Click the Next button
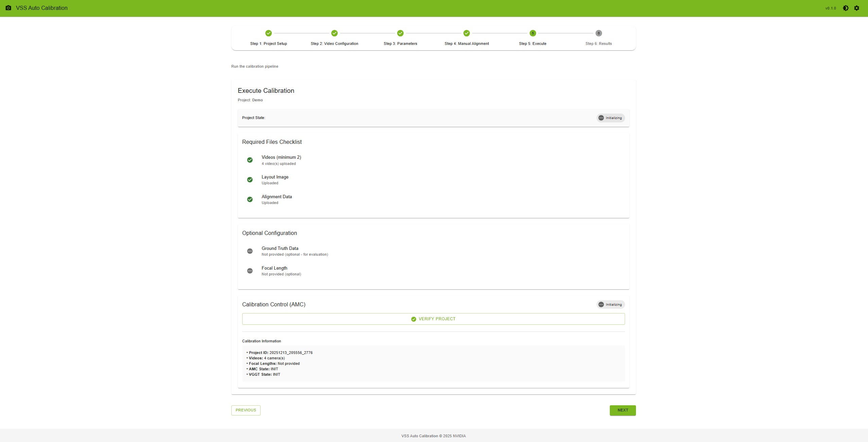Screen dimensions: 868x442 click(x=622, y=410)
